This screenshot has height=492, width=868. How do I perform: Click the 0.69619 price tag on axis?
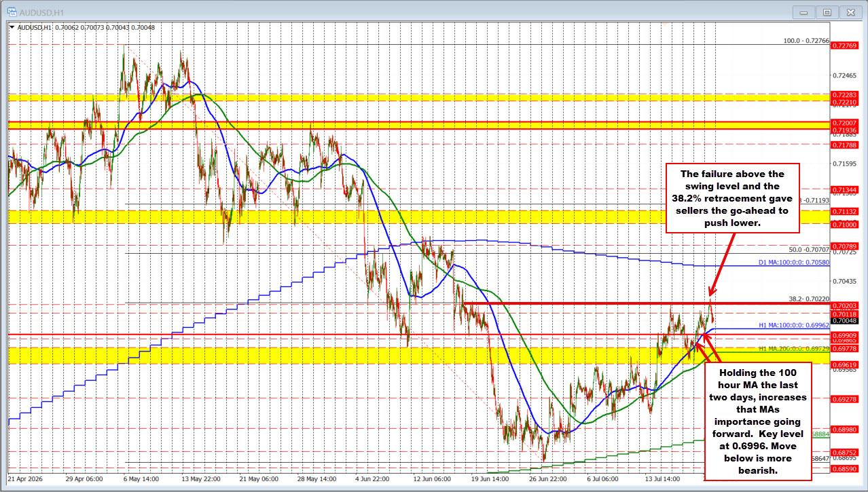pyautogui.click(x=846, y=364)
